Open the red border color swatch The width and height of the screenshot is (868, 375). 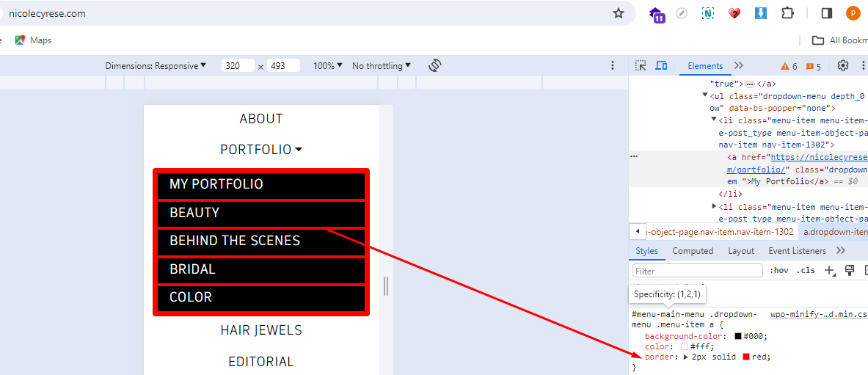(745, 357)
